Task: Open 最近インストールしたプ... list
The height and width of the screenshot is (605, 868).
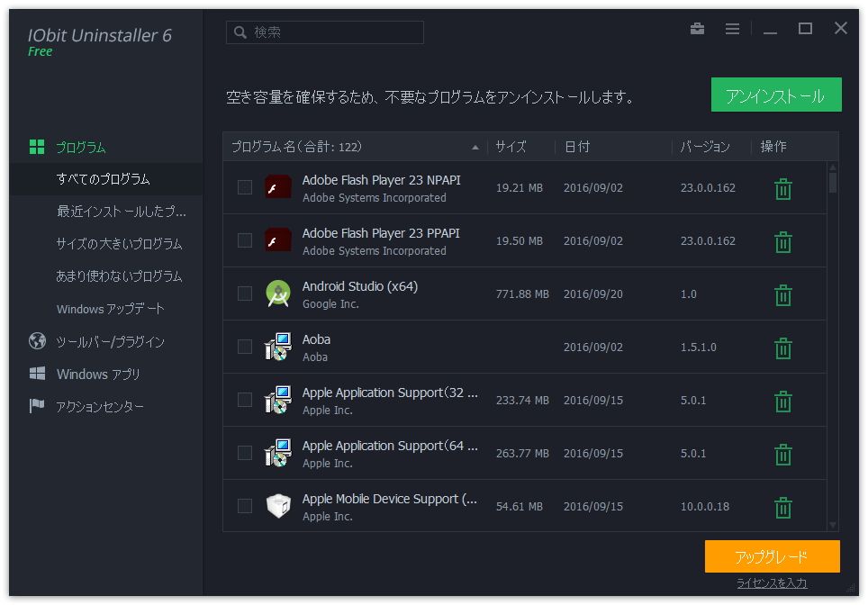Action: (122, 212)
